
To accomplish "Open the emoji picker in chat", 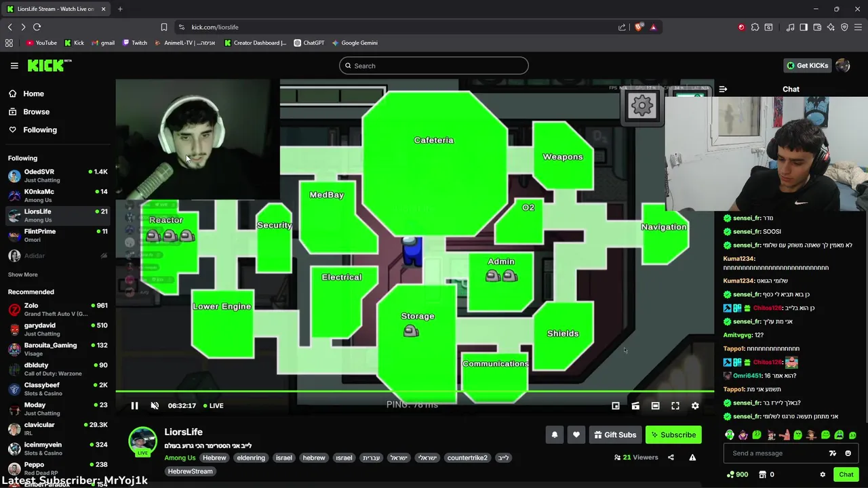I will (848, 453).
